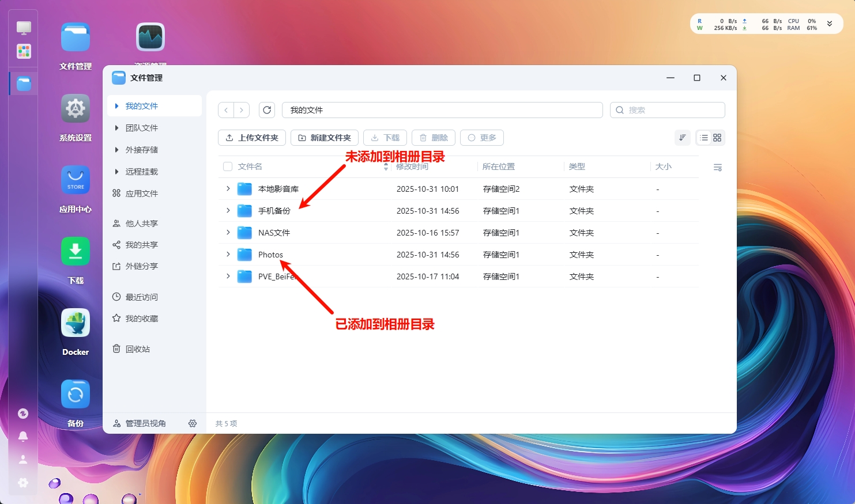Click the 新建文件夹 button

pyautogui.click(x=325, y=138)
